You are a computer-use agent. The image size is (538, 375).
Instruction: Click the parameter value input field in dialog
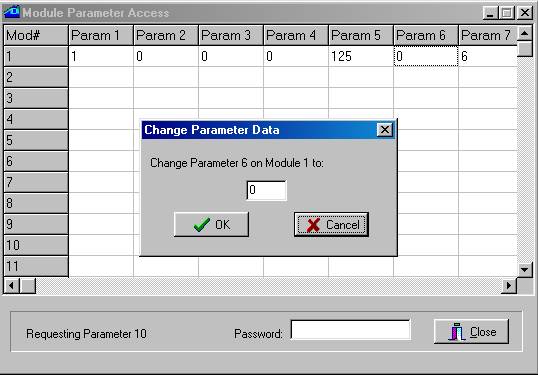[267, 190]
